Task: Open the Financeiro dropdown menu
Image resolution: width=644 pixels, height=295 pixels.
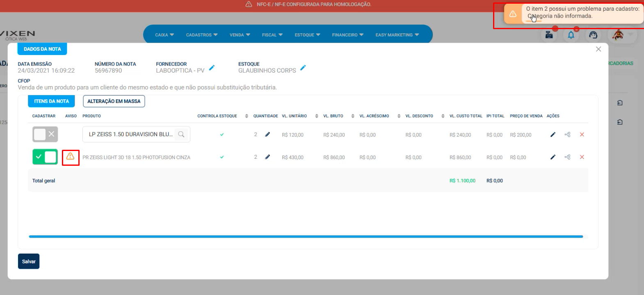Action: 347,35
